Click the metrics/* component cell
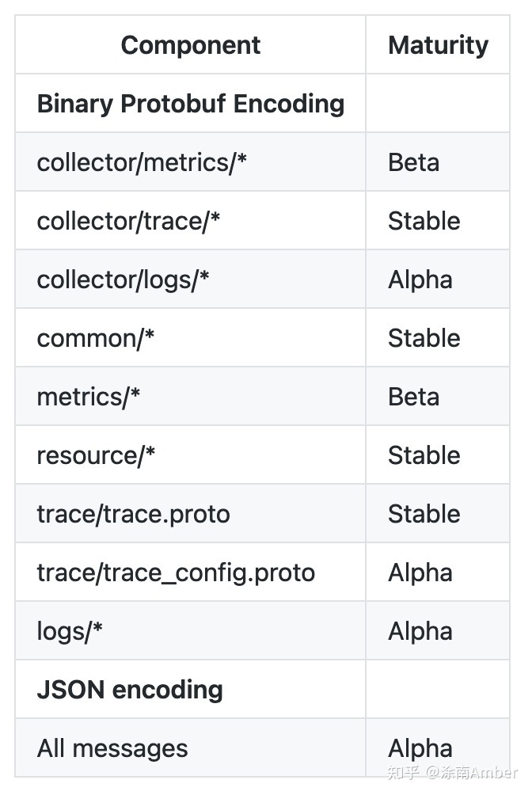The image size is (532, 795). (x=89, y=397)
